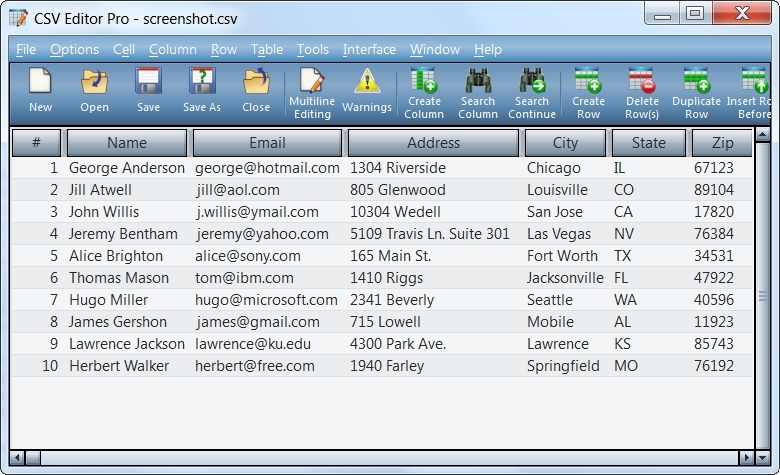
Task: Open a file with the Open icon
Action: click(95, 91)
